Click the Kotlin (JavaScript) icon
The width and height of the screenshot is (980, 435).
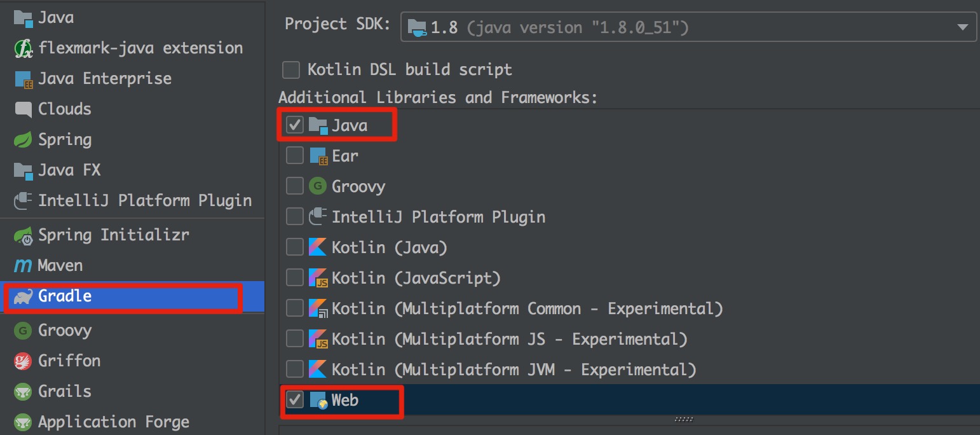pyautogui.click(x=318, y=278)
